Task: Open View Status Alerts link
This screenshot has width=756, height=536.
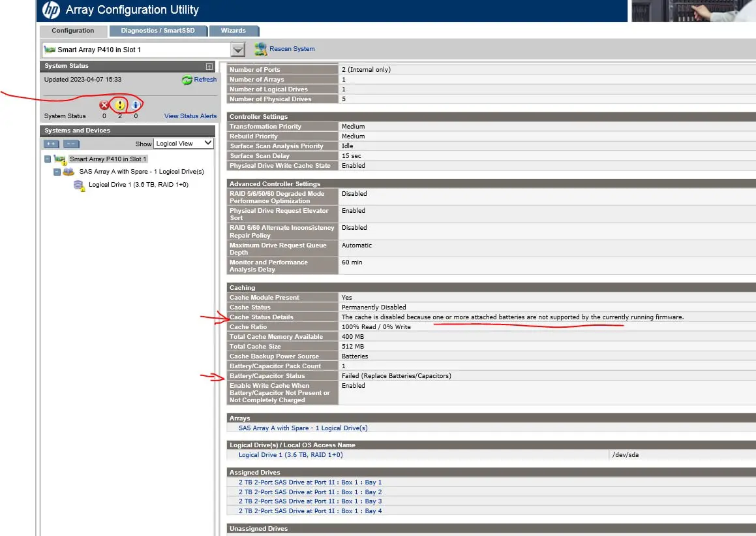Action: [x=190, y=116]
